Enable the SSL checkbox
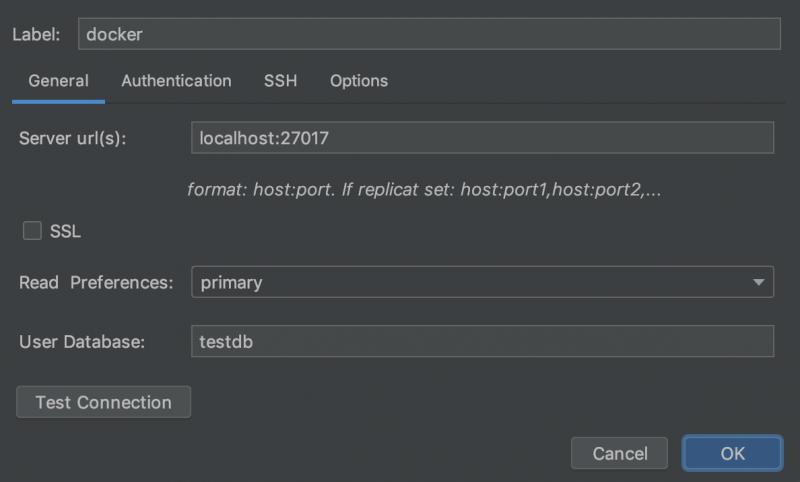The image size is (800, 482). pyautogui.click(x=33, y=231)
